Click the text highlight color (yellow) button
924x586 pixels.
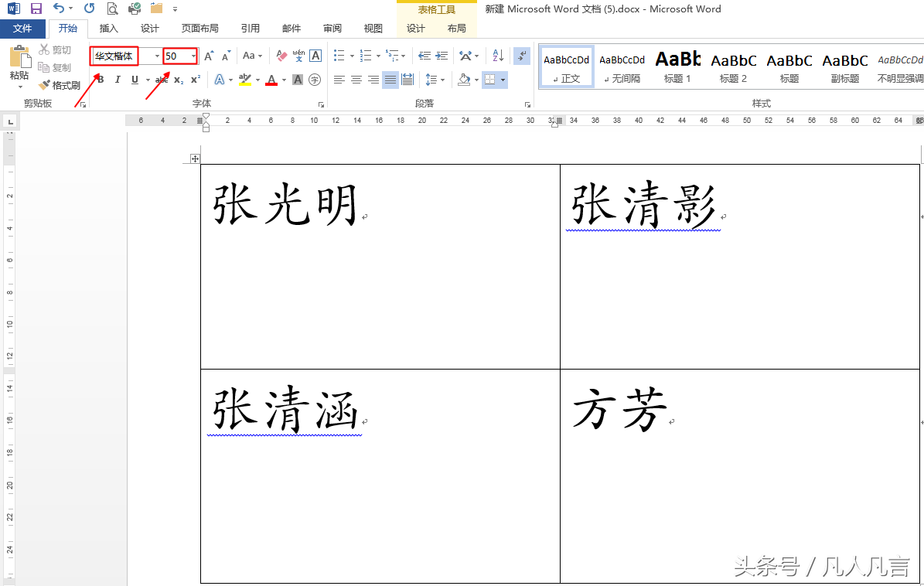pyautogui.click(x=245, y=80)
